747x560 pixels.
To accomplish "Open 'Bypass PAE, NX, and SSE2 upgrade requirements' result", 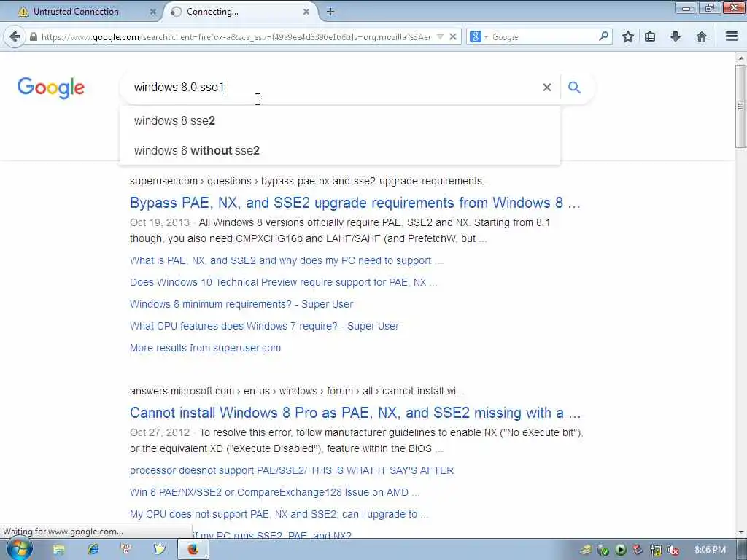I will tap(355, 203).
